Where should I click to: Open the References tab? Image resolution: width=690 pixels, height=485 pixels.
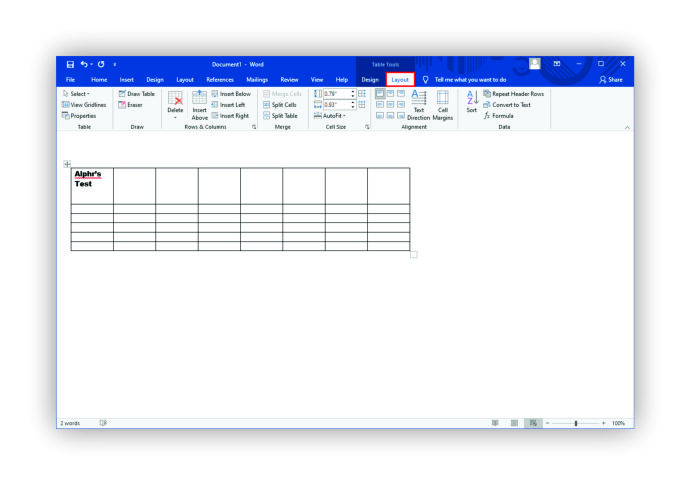220,80
